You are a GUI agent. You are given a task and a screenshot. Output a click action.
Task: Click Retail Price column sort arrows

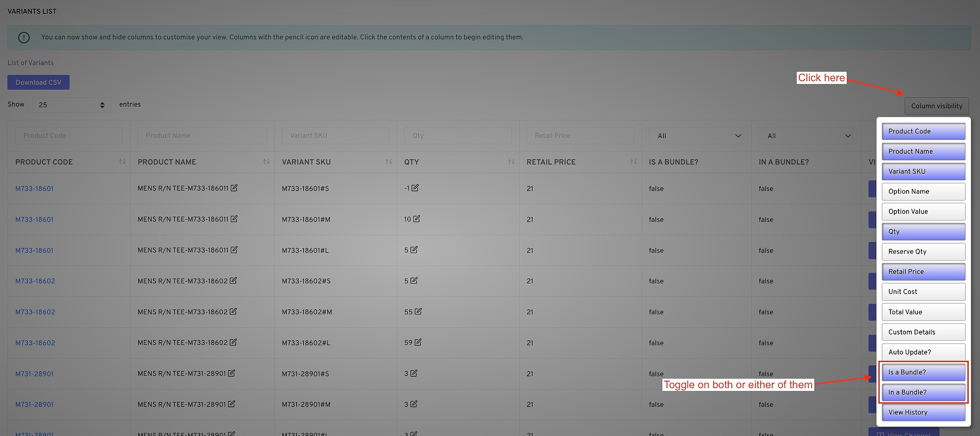633,162
